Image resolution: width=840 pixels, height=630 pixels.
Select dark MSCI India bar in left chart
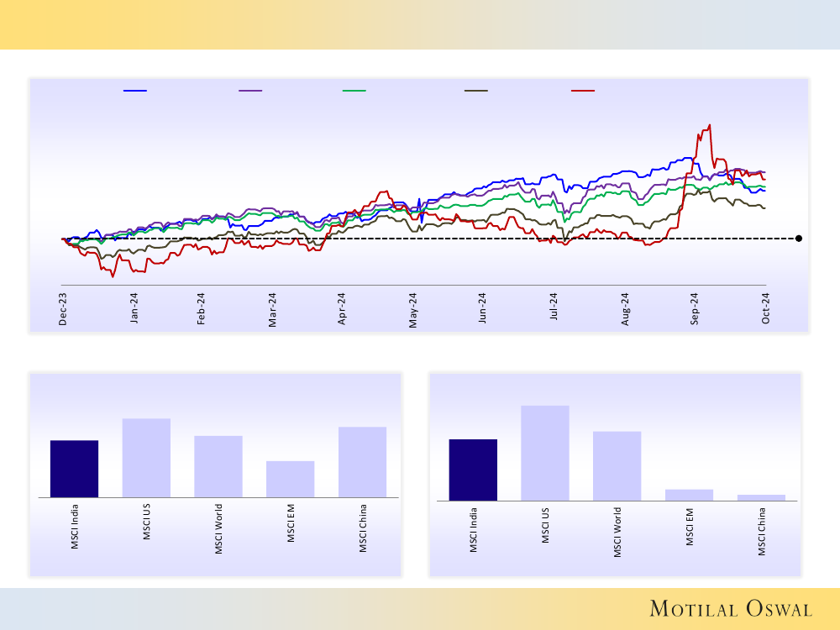tap(74, 468)
